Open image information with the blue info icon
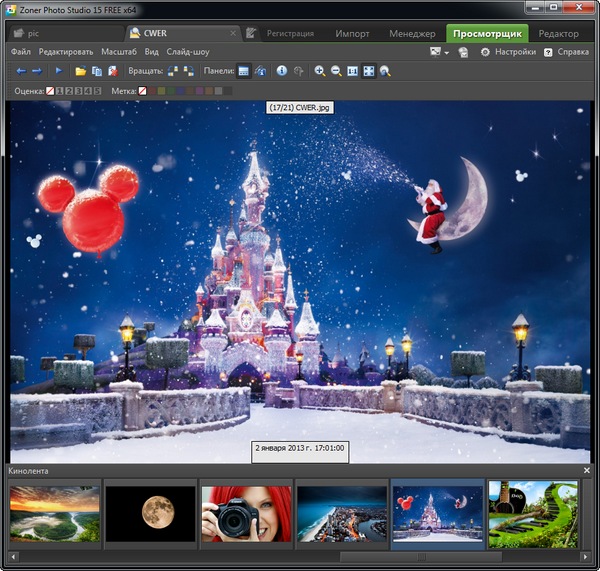This screenshot has height=571, width=600. [x=282, y=71]
